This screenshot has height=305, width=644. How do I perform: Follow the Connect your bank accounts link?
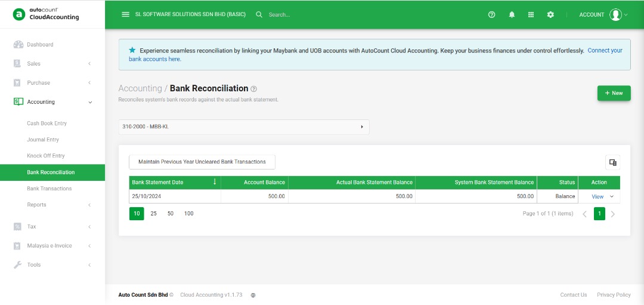(x=605, y=51)
